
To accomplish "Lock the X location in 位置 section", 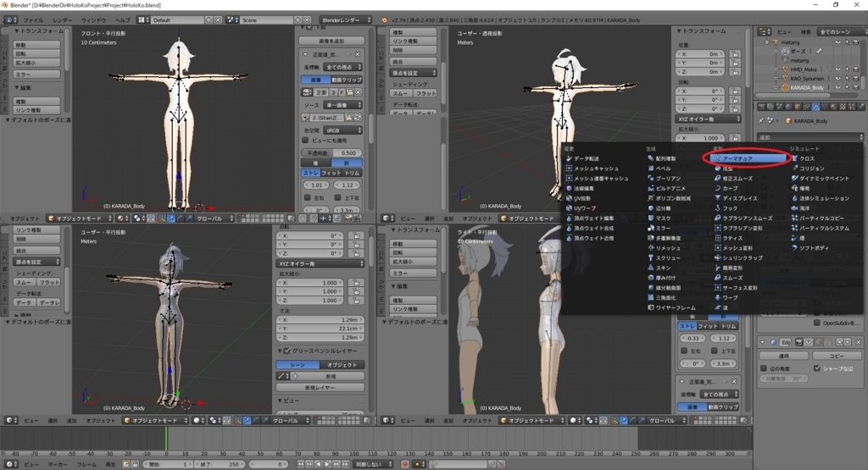I will 735,54.
